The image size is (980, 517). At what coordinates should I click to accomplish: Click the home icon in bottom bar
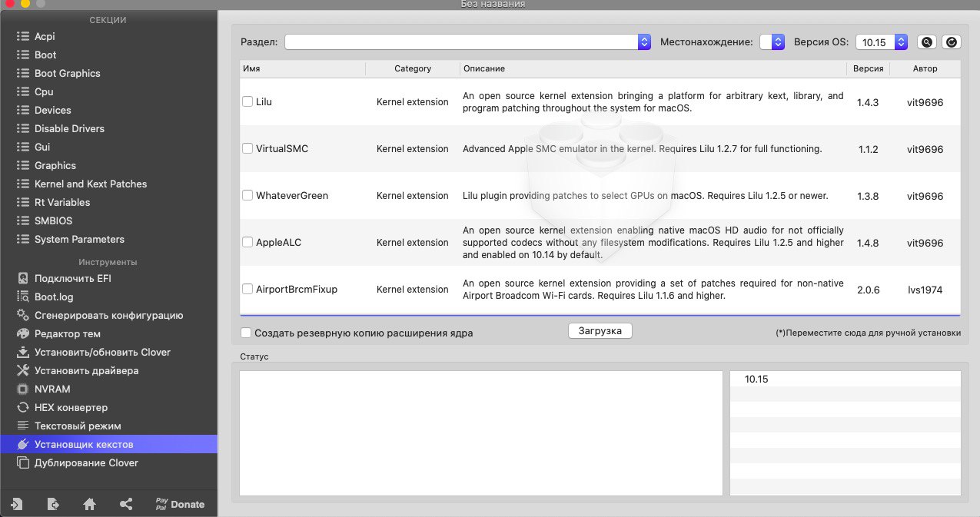[90, 504]
